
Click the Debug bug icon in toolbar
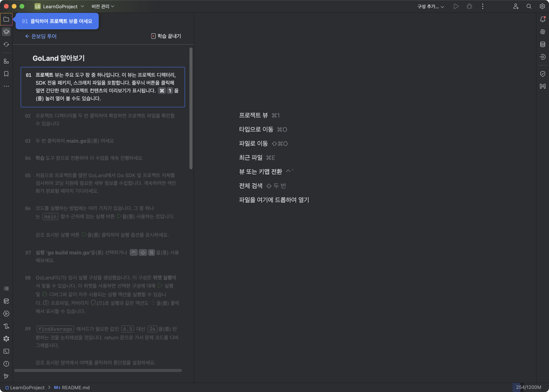tap(469, 6)
